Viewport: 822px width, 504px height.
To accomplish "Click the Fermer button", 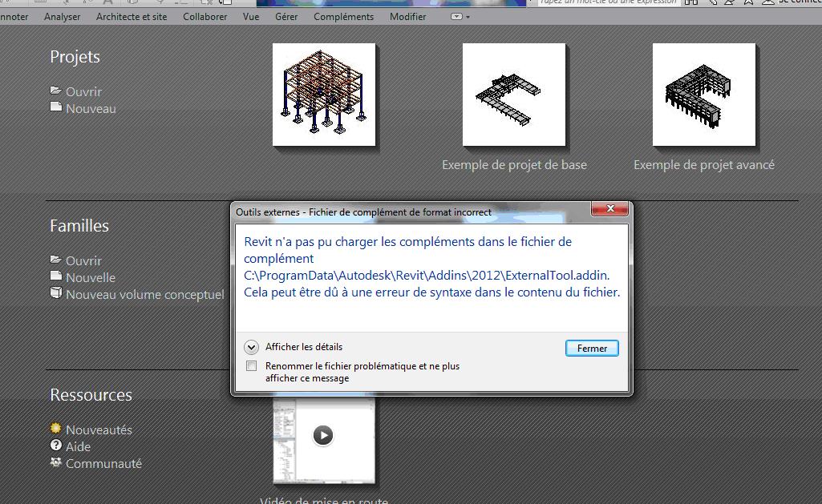I will pyautogui.click(x=592, y=349).
